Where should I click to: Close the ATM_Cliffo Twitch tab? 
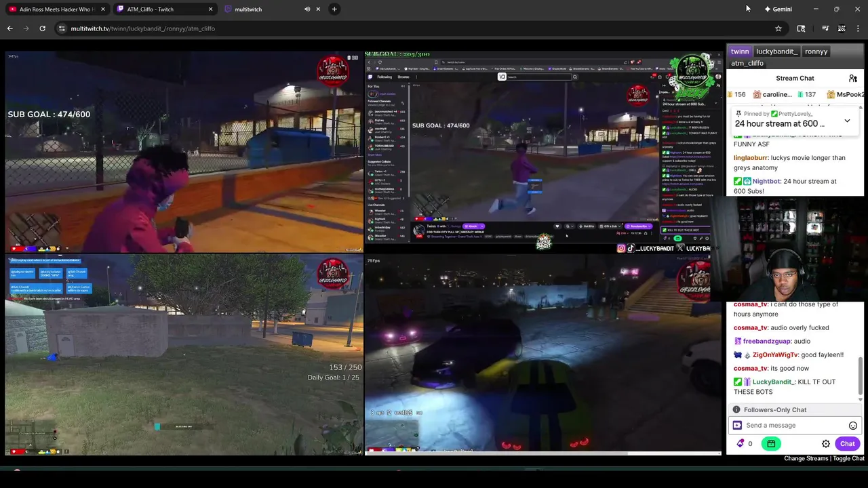[210, 9]
